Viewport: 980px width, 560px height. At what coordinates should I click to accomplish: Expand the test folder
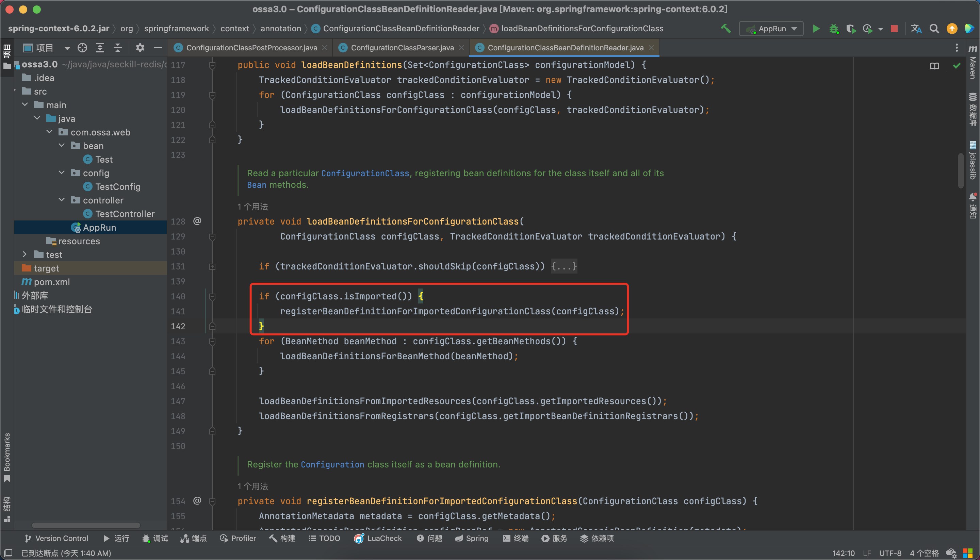[24, 254]
